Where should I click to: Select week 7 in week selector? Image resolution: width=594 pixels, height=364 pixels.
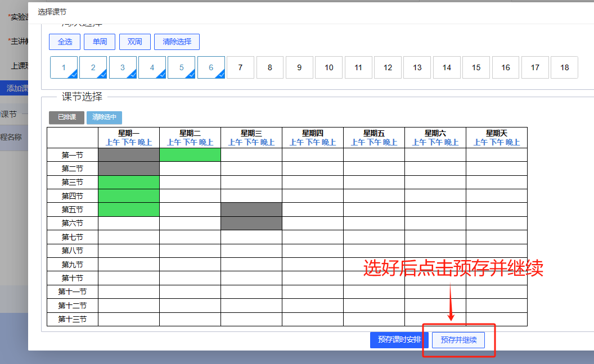point(240,67)
